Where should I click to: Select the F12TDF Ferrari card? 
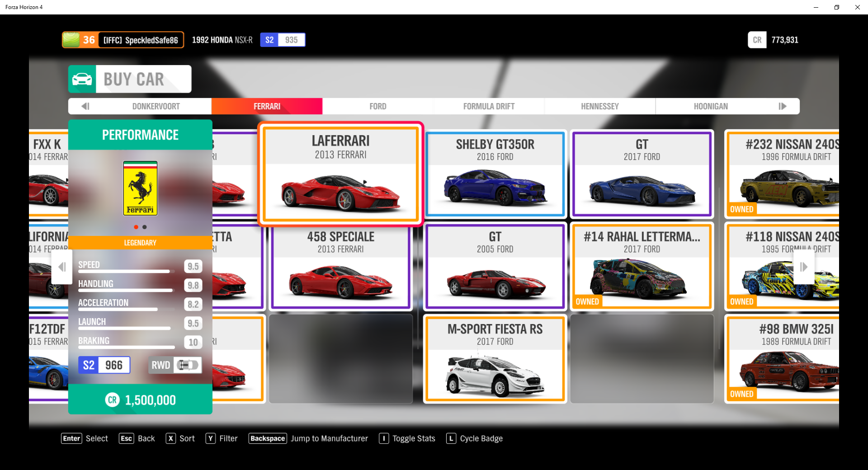click(48, 359)
